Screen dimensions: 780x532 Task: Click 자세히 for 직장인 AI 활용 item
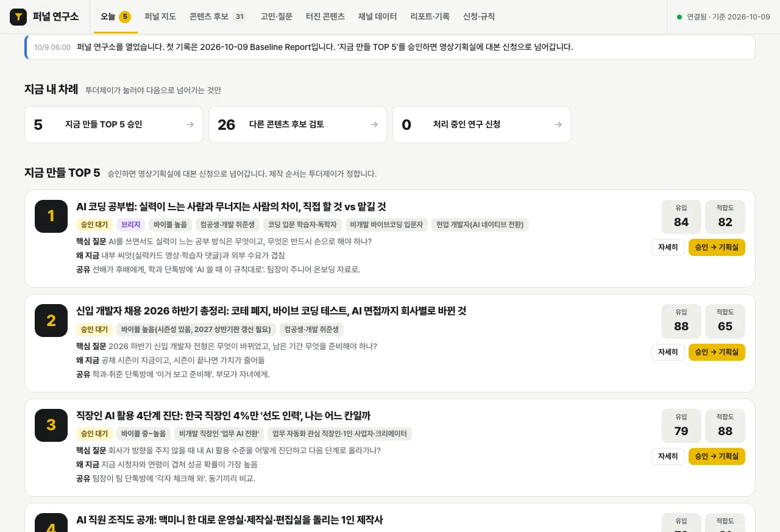click(x=668, y=456)
